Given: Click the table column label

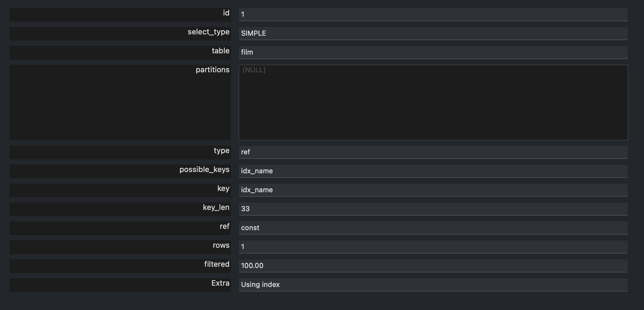Looking at the screenshot, I should tap(220, 51).
